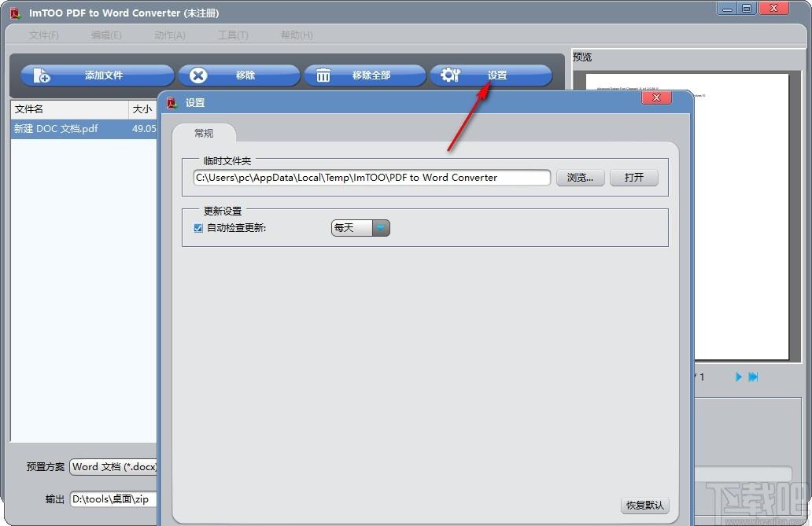Click the ImTOO app icon in title bar

click(x=16, y=13)
